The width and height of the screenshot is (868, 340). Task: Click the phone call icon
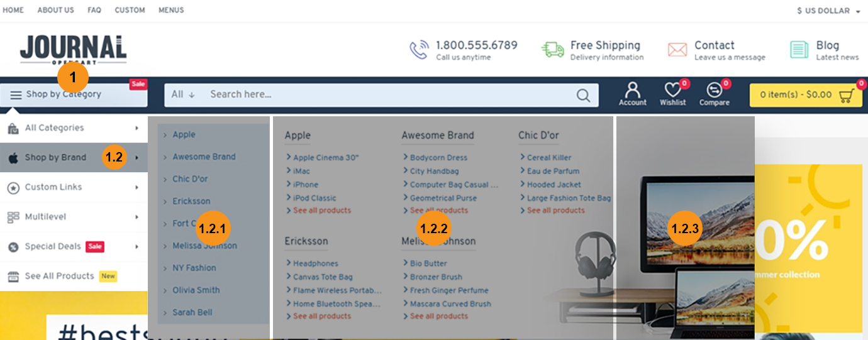click(x=419, y=50)
